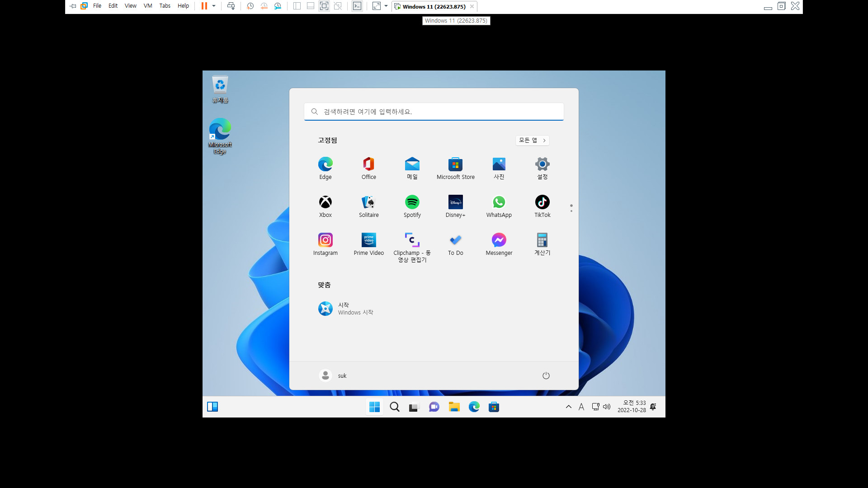868x488 pixels.
Task: Open the Widgets button on the taskbar
Action: [212, 407]
